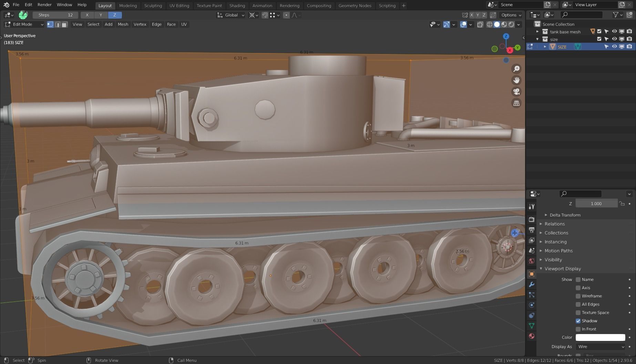The image size is (636, 364).
Task: Open the Output properties tab icon
Action: [x=532, y=230]
